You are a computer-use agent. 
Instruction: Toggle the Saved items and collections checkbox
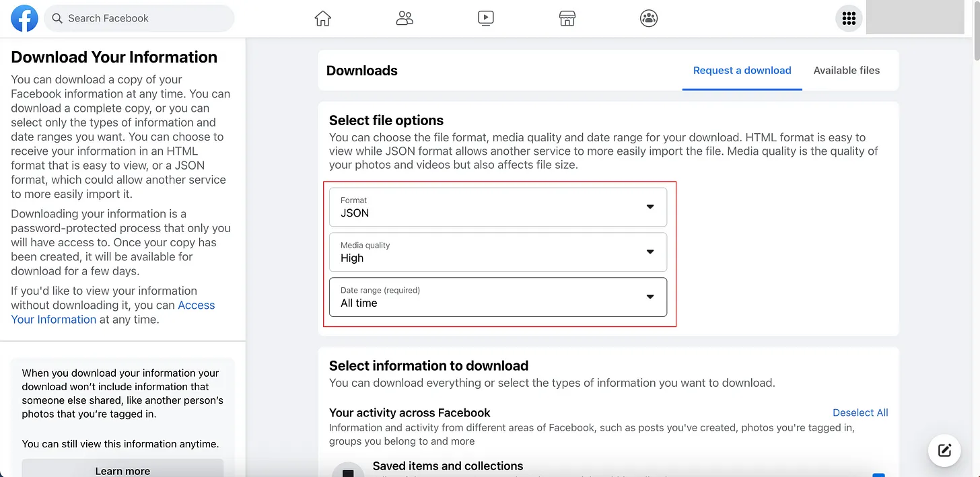[878, 474]
